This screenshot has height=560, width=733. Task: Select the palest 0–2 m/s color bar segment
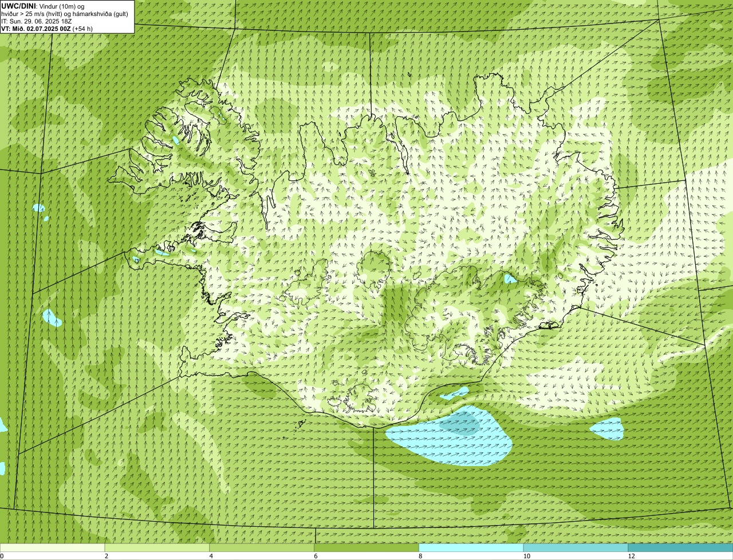(52, 547)
